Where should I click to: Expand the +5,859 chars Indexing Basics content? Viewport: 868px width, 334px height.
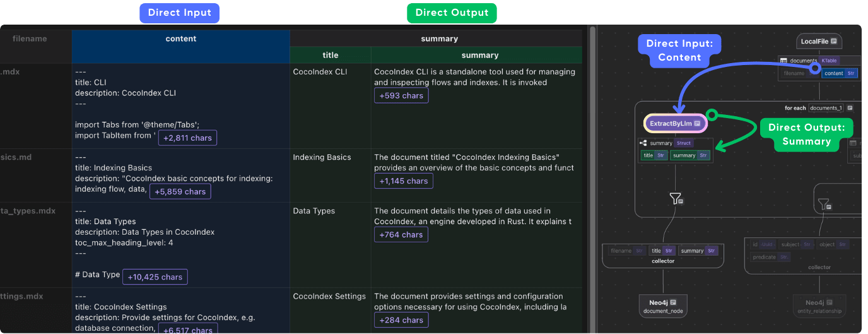[180, 191]
